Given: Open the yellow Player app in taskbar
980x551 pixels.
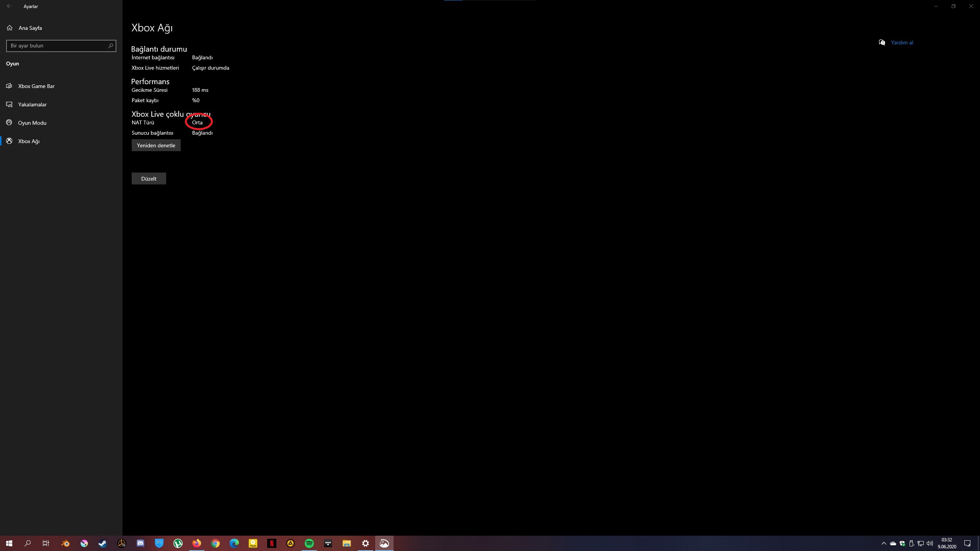Looking at the screenshot, I should [x=253, y=543].
